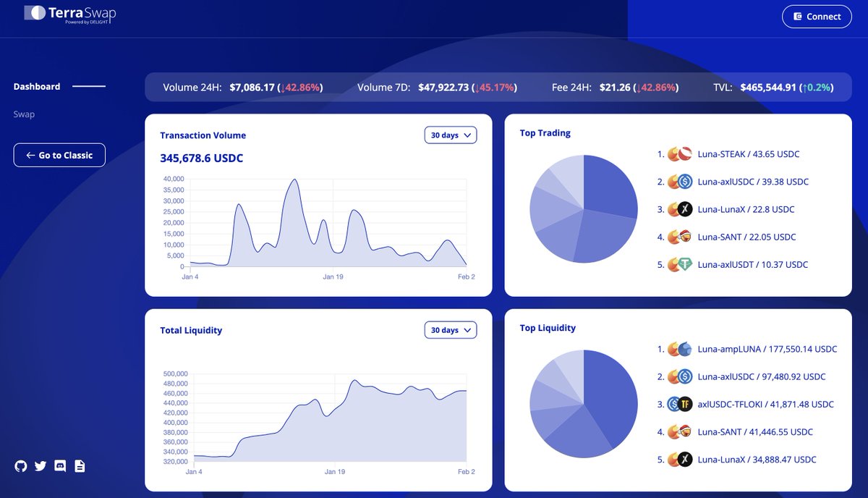Click Luna-SANT / 41,446.55 USDC entry
This screenshot has width=868, height=498.
(755, 431)
